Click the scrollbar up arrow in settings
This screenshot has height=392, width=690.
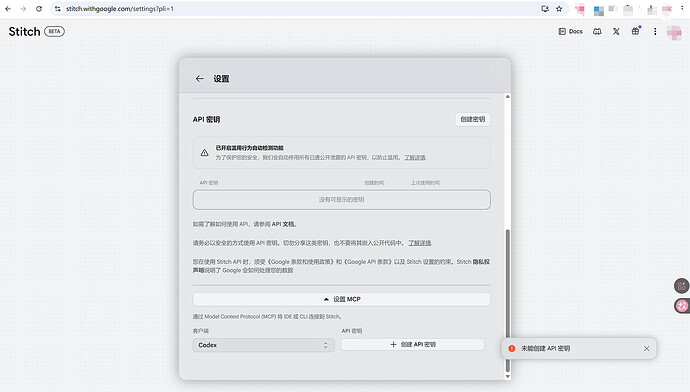[507, 96]
